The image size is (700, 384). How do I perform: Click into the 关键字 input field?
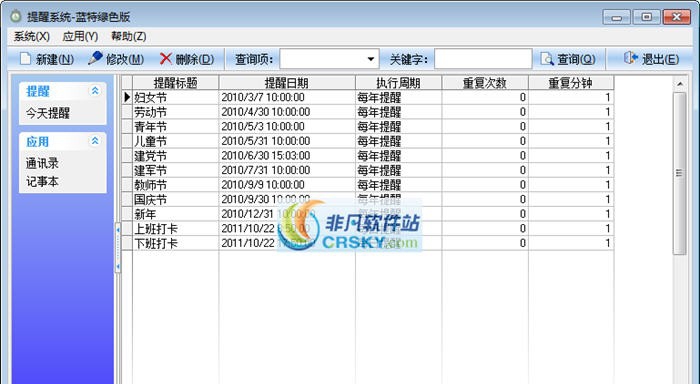483,59
